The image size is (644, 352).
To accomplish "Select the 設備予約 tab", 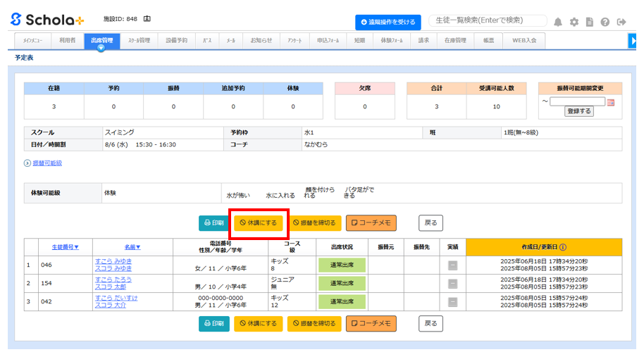I will coord(177,41).
